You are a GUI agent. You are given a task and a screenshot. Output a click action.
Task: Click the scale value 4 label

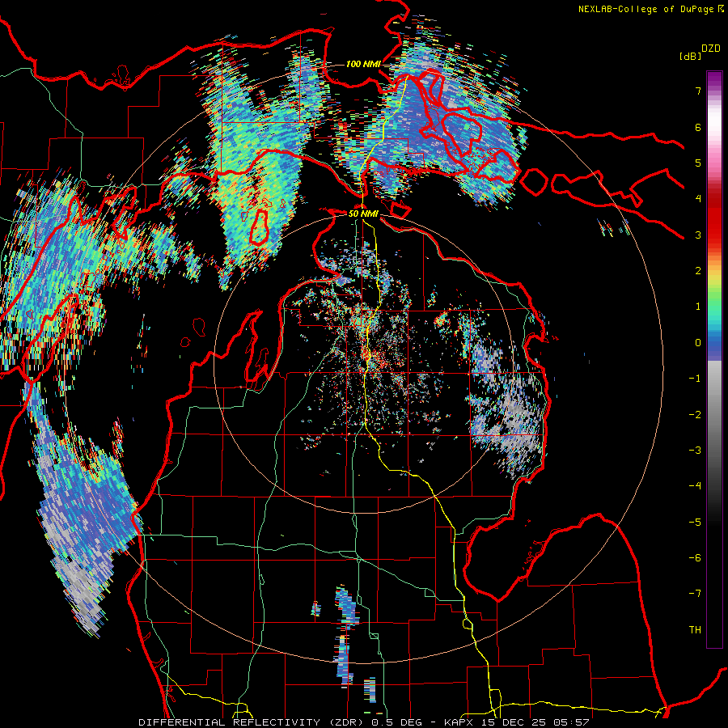click(698, 199)
